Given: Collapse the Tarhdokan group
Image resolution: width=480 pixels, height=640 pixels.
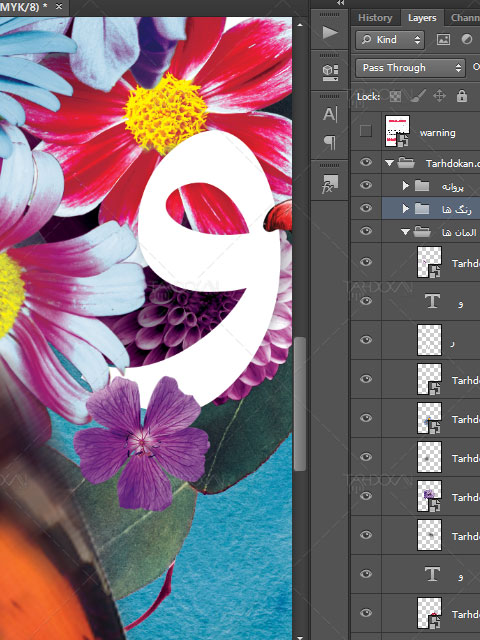Looking at the screenshot, I should [389, 163].
